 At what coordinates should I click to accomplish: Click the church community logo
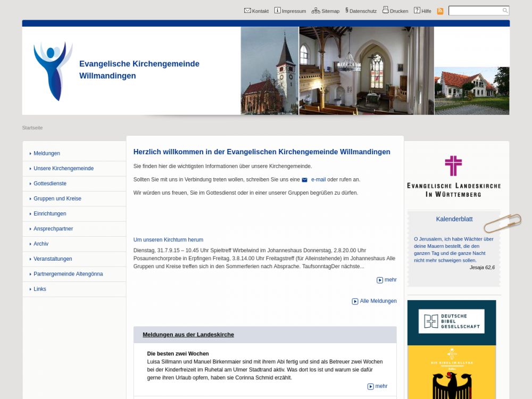point(53,71)
